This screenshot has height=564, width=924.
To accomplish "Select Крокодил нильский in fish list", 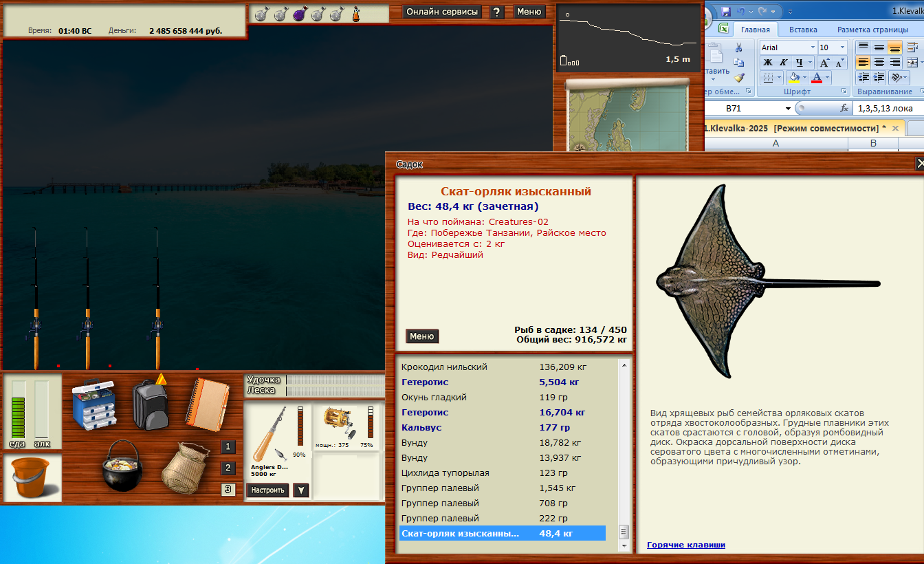I will point(444,367).
